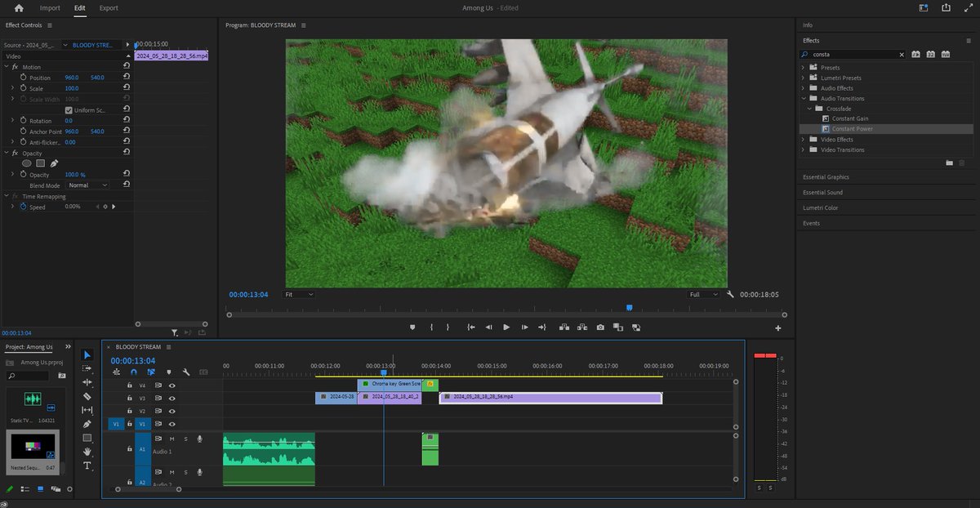Expand the Video Effects folder
980x508 pixels.
(803, 140)
